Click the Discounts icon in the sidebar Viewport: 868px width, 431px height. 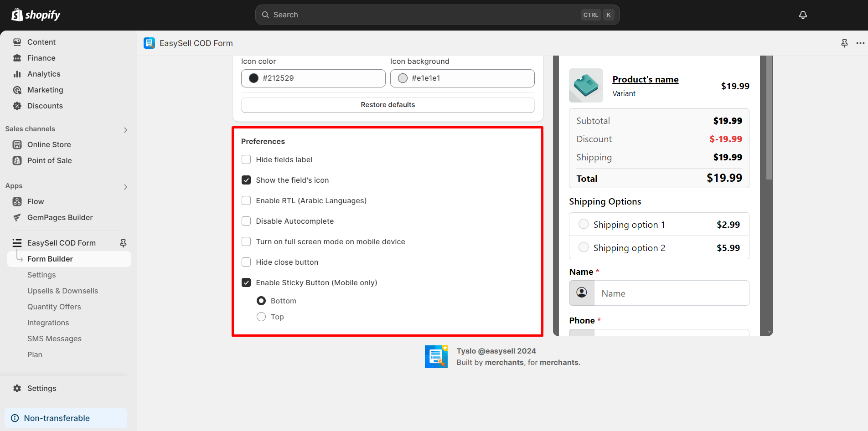tap(17, 106)
